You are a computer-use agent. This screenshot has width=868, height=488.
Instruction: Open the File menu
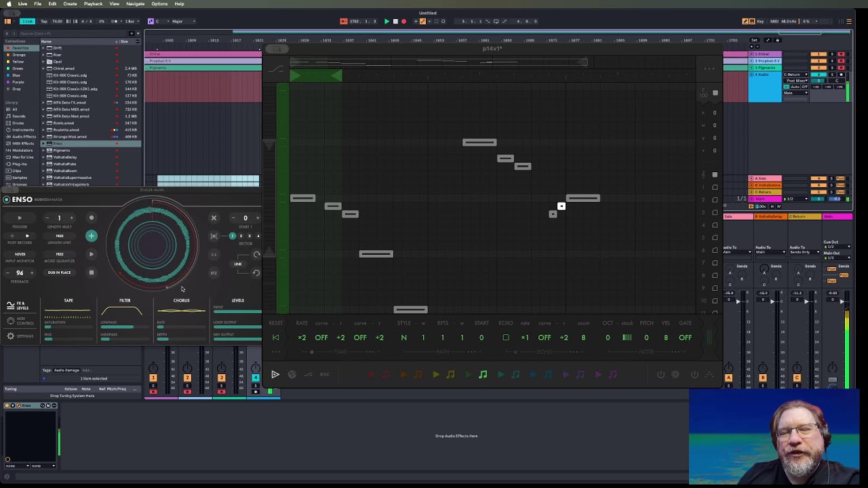(x=38, y=4)
